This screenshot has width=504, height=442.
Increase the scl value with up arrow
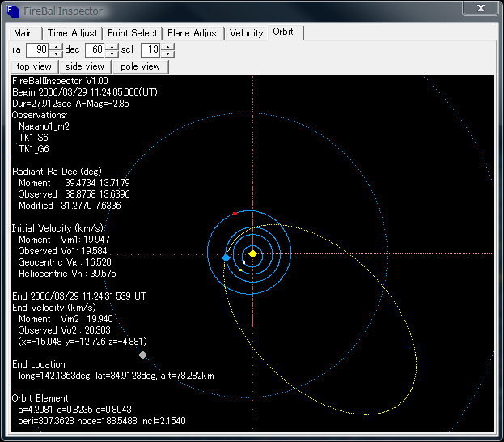pos(167,47)
